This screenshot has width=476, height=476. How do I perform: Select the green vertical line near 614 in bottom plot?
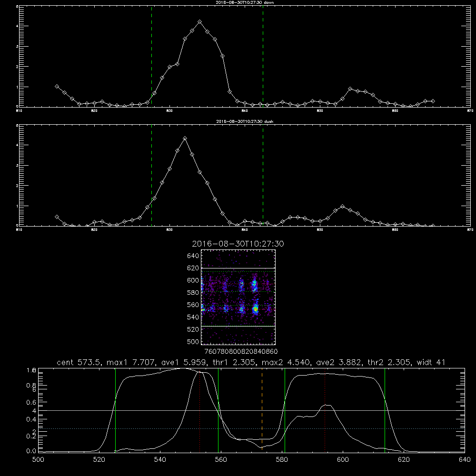click(385, 410)
